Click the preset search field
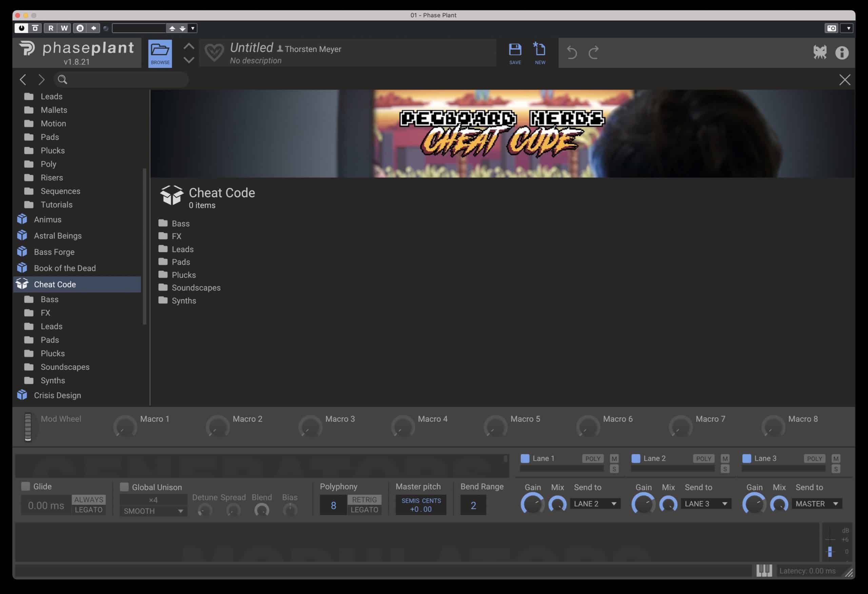This screenshot has height=594, width=868. point(121,80)
